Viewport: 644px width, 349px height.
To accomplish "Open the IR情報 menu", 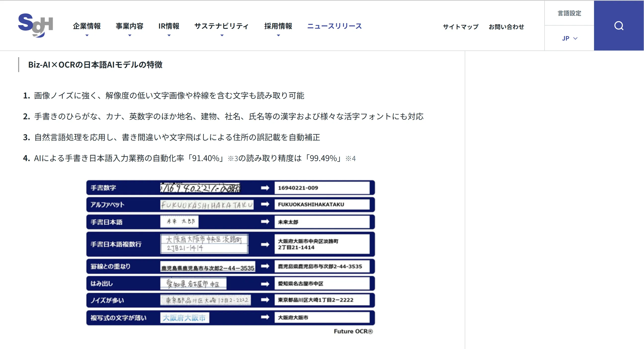I will tap(169, 26).
